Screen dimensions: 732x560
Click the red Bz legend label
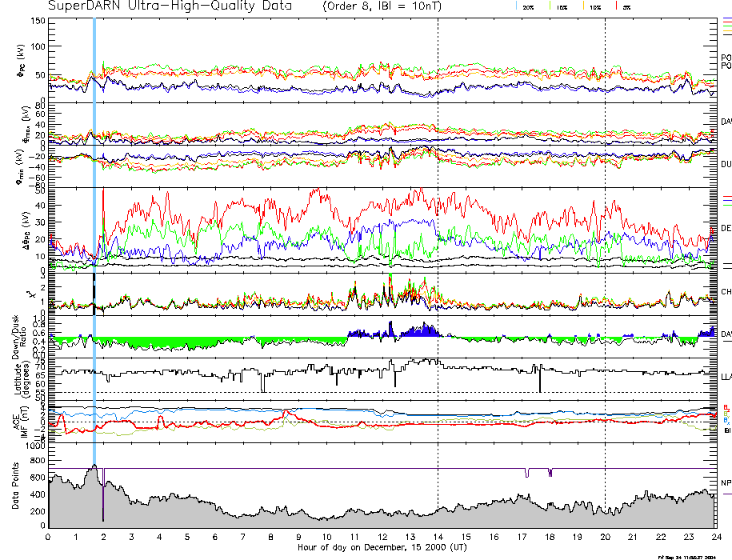[x=726, y=407]
